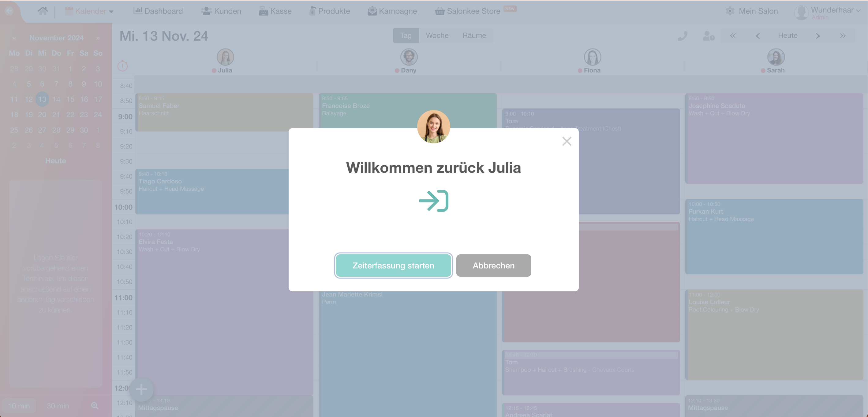
Task: Click the staff settings icon beside phone
Action: coord(709,36)
